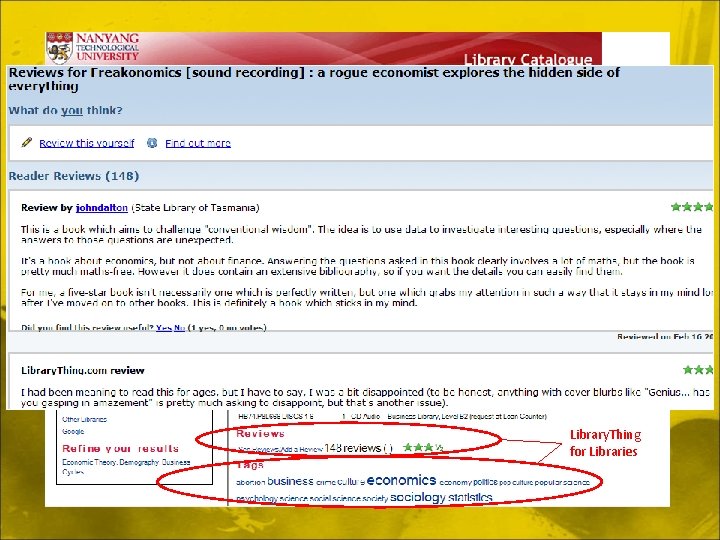Click the Reviews for Freakonomics heading

(314, 79)
